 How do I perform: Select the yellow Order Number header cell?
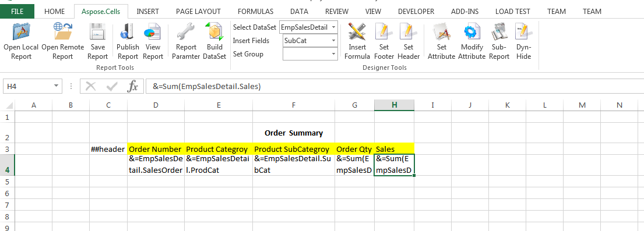[156, 148]
